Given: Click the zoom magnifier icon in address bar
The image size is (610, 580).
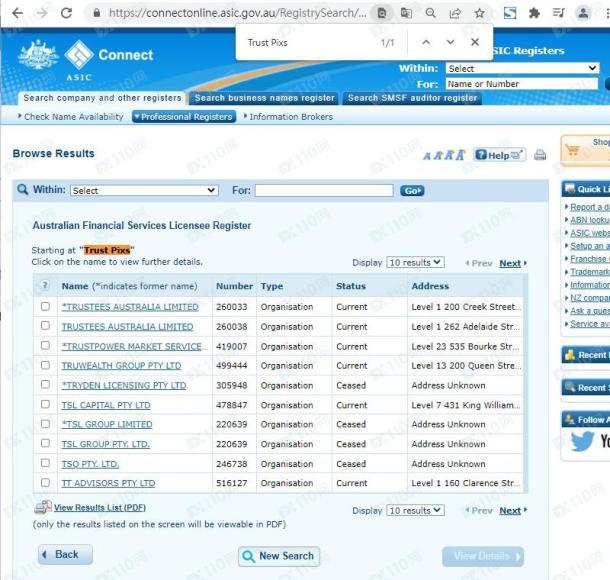Looking at the screenshot, I should 430,13.
